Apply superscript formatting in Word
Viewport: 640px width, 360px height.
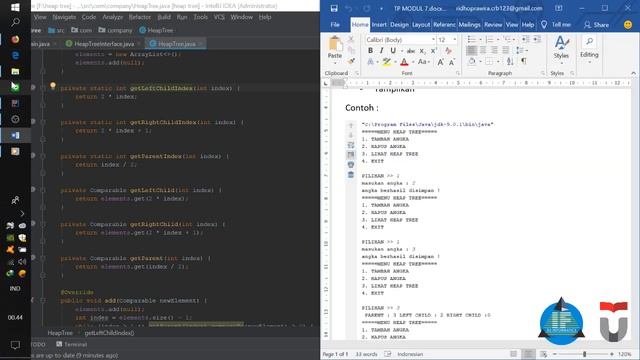point(433,51)
